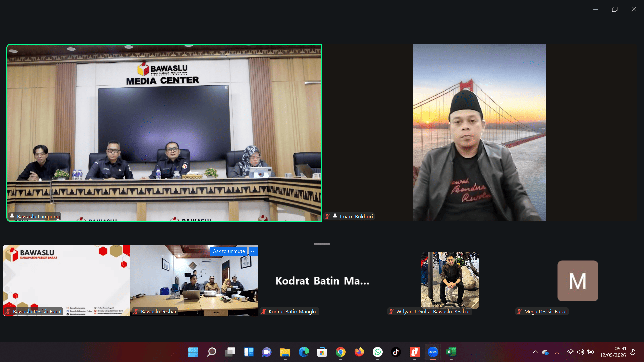Click the Mega Pesisir Barat name label

coord(545,312)
